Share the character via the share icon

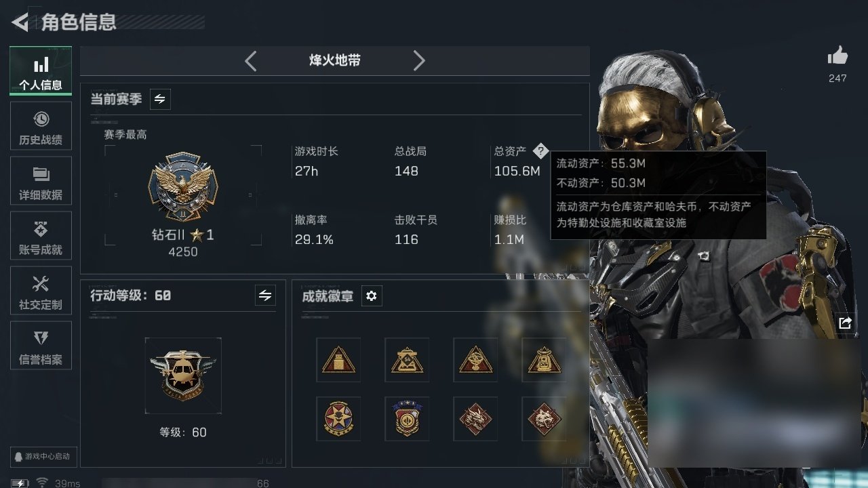[x=845, y=323]
